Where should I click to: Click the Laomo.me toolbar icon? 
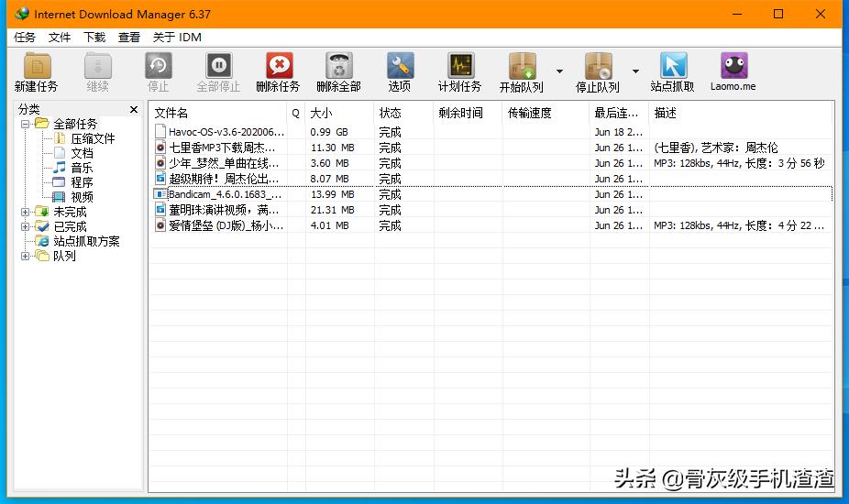tap(734, 66)
